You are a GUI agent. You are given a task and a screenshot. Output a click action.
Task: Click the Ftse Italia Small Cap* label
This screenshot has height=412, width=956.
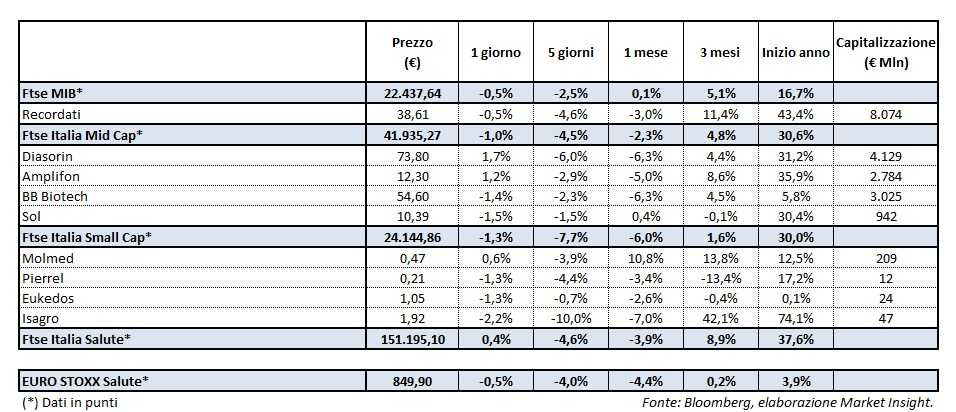[86, 237]
